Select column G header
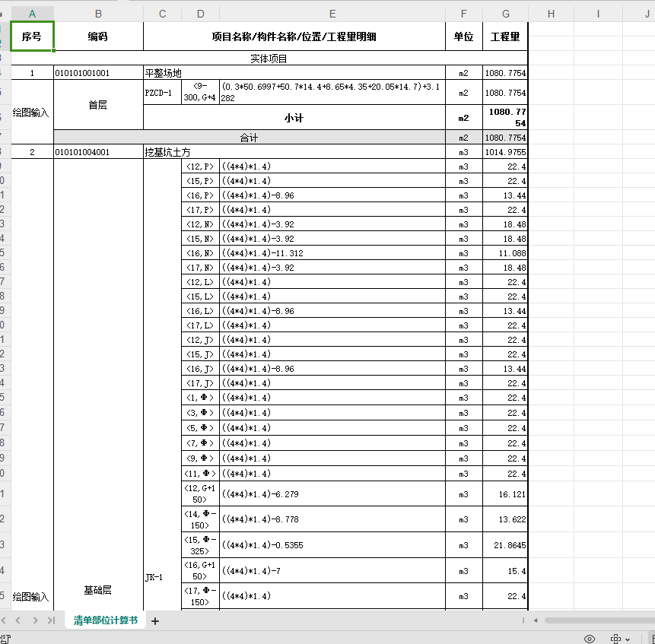 click(505, 14)
